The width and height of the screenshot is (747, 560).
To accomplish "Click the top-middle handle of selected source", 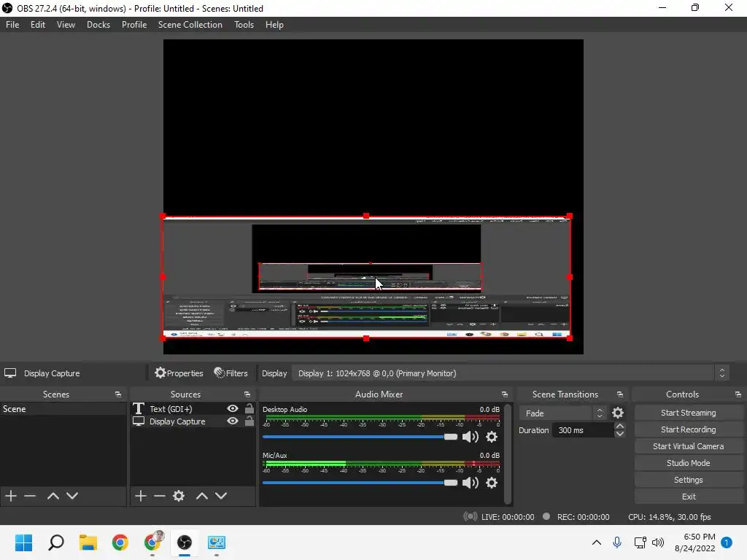I will click(366, 216).
